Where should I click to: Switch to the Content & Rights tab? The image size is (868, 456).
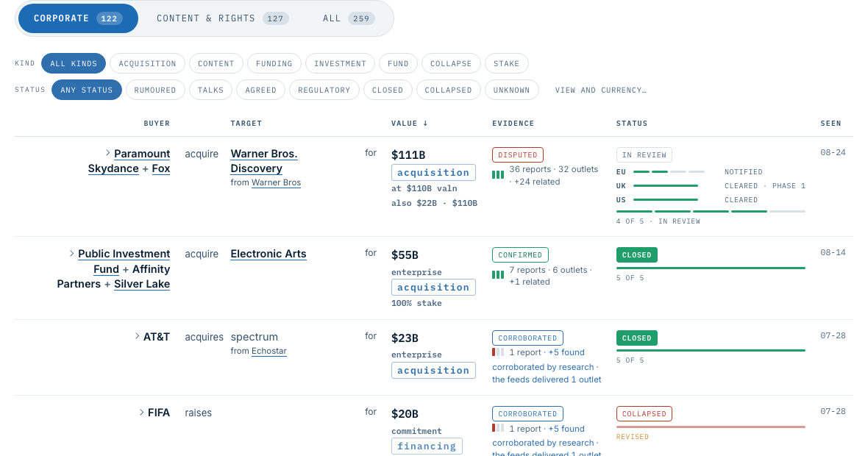click(222, 18)
